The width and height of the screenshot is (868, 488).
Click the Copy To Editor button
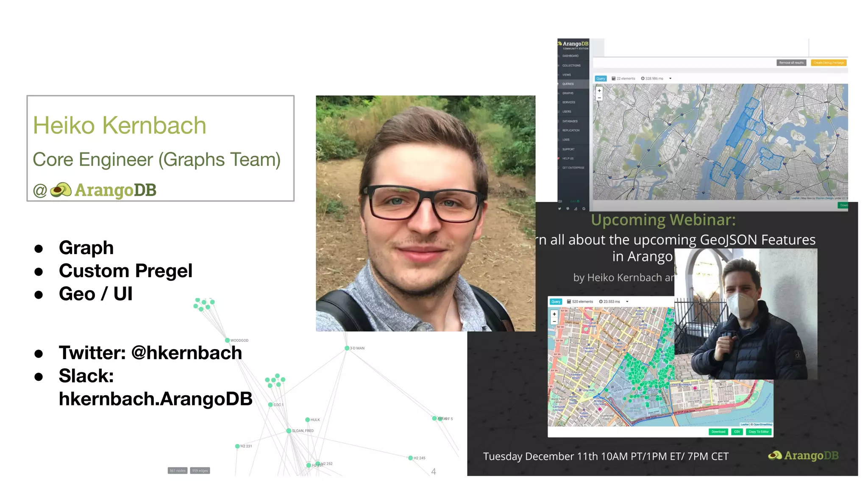click(x=759, y=432)
